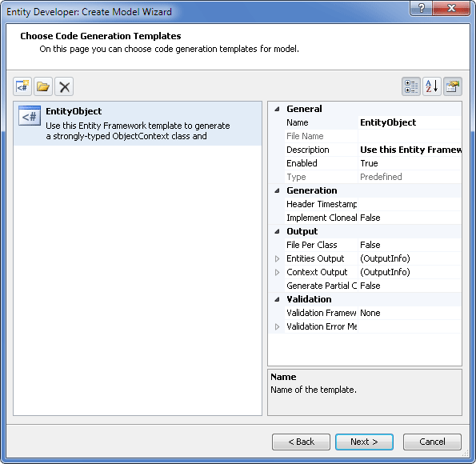Expand the Entities Output property
Viewport: 476px width, 464px height.
coord(277,258)
